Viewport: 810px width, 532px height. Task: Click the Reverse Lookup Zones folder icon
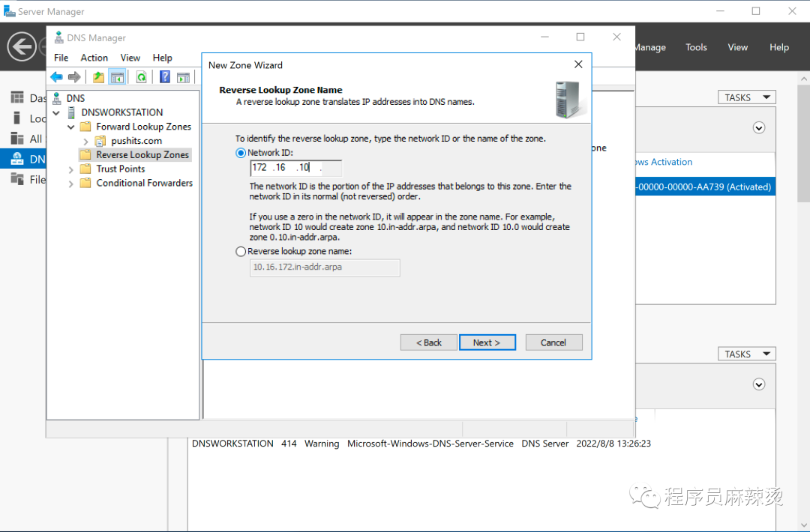[x=85, y=155]
